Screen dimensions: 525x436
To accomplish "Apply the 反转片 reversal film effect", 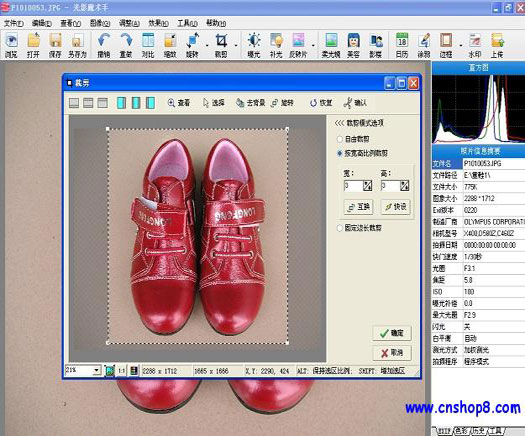I will coord(298,45).
